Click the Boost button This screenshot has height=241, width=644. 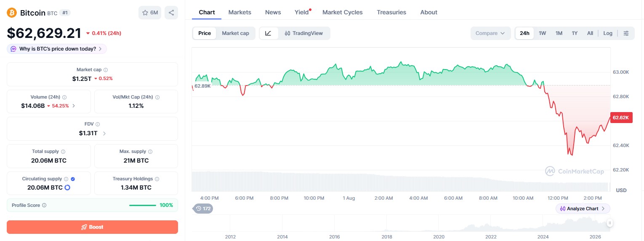coord(92,227)
